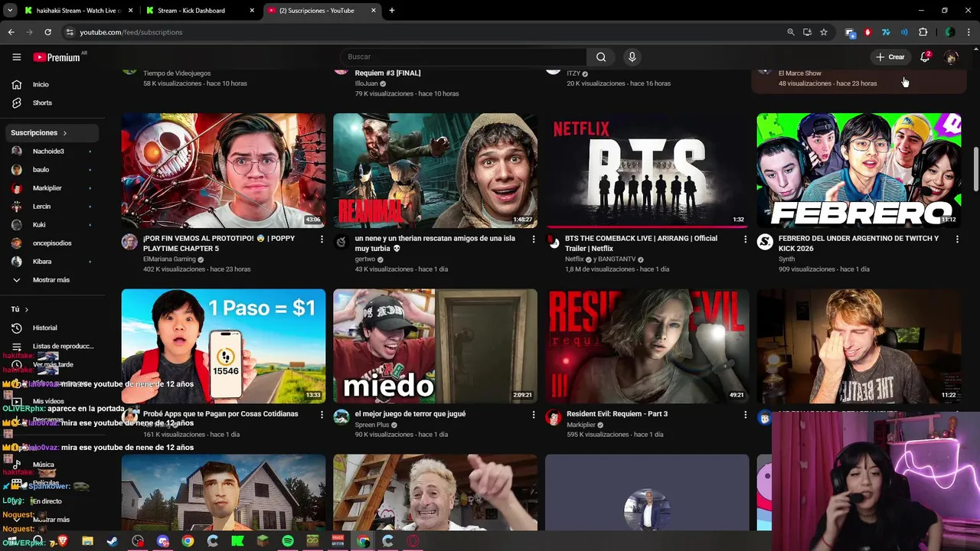Start voice search with the microphone
980x551 pixels.
632,57
